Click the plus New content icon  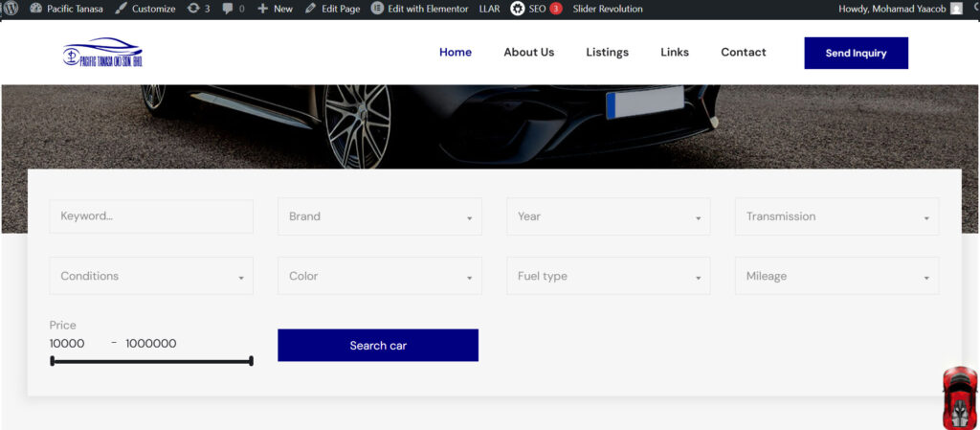coord(263,9)
